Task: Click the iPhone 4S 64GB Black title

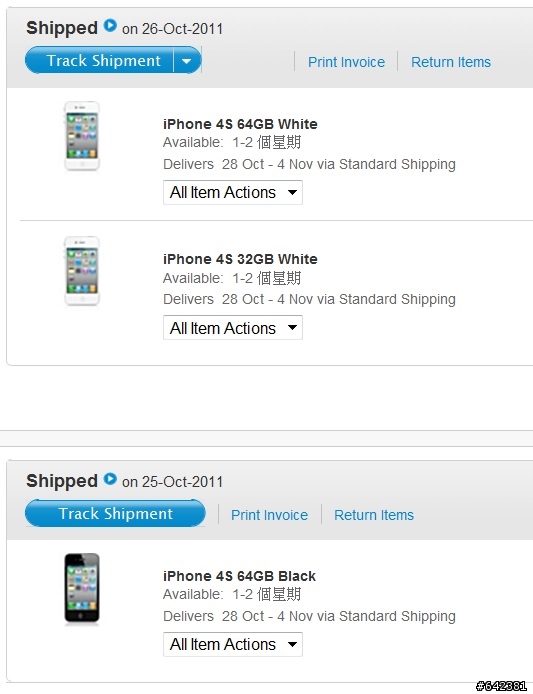Action: click(x=239, y=576)
